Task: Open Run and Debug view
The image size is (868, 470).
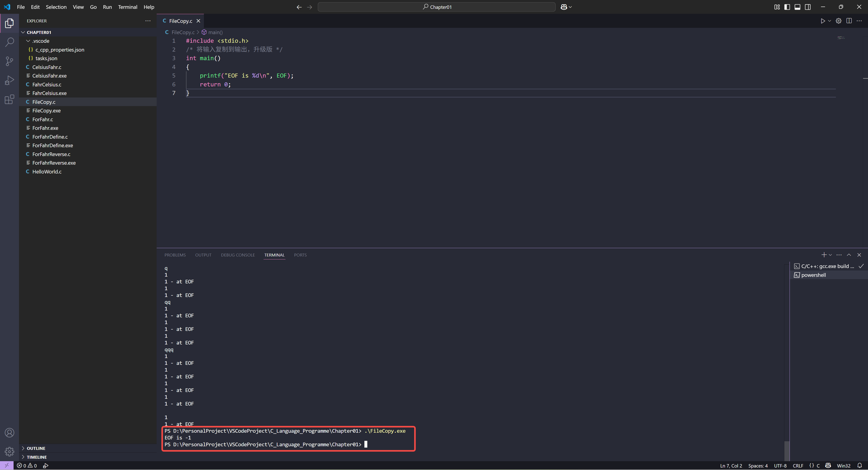Action: (9, 80)
